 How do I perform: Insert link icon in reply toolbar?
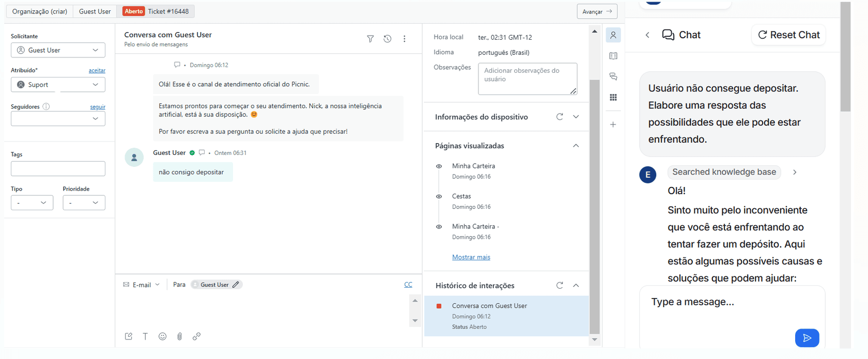pyautogui.click(x=196, y=336)
